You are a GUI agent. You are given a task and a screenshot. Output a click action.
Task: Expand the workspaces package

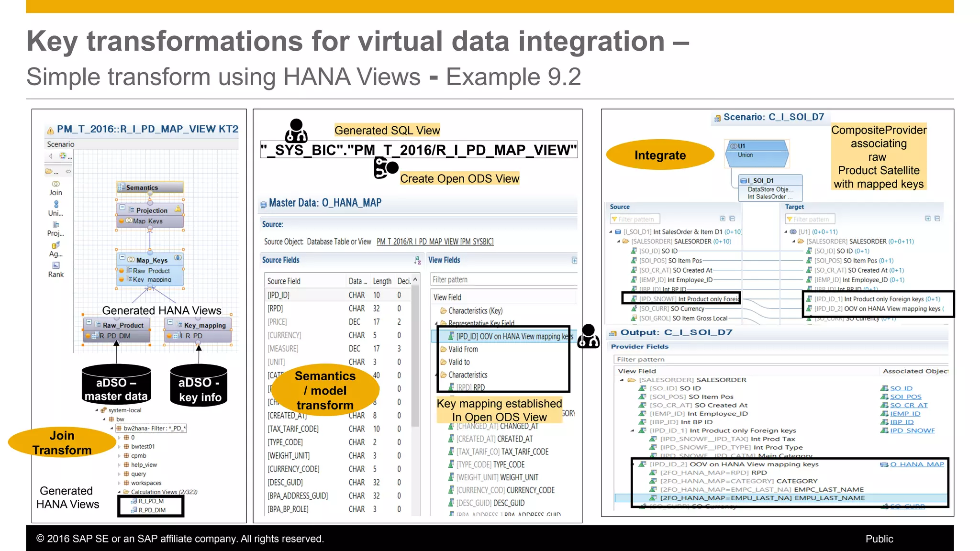click(x=120, y=483)
